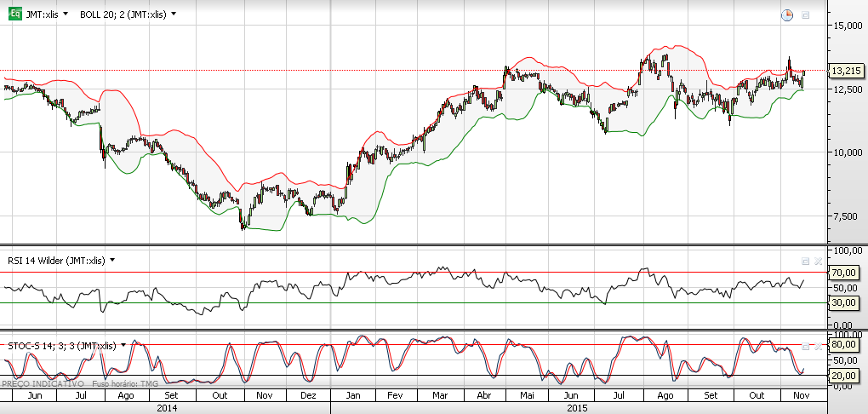Image resolution: width=868 pixels, height=414 pixels.
Task: Maximize the RSI 14 Wilder panel
Action: [x=805, y=261]
